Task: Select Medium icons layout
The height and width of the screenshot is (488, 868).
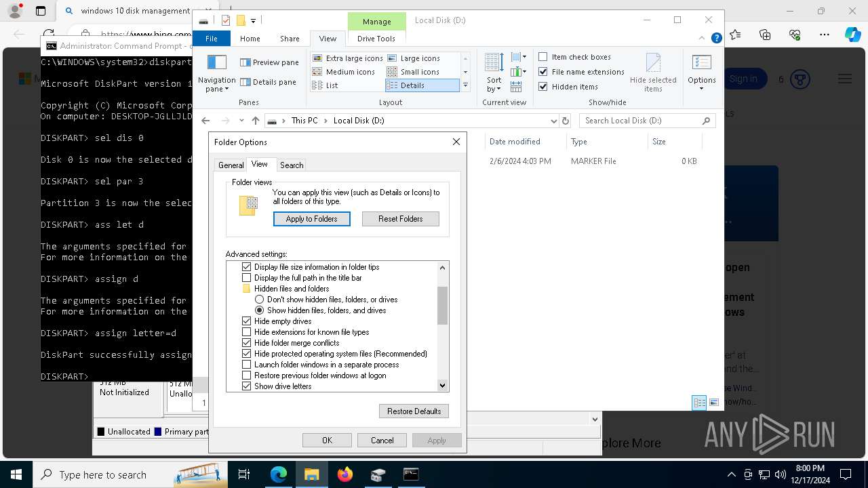Action: coord(344,72)
